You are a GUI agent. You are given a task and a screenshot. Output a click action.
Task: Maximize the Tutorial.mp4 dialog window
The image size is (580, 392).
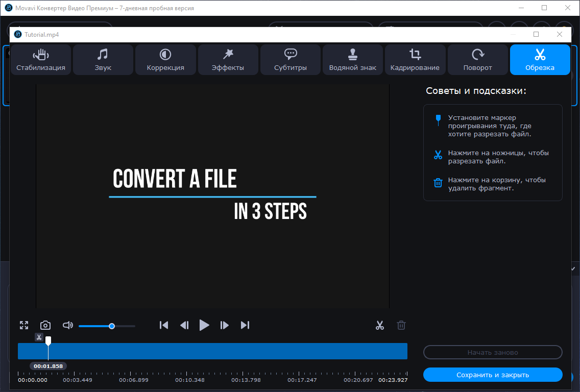[536, 34]
